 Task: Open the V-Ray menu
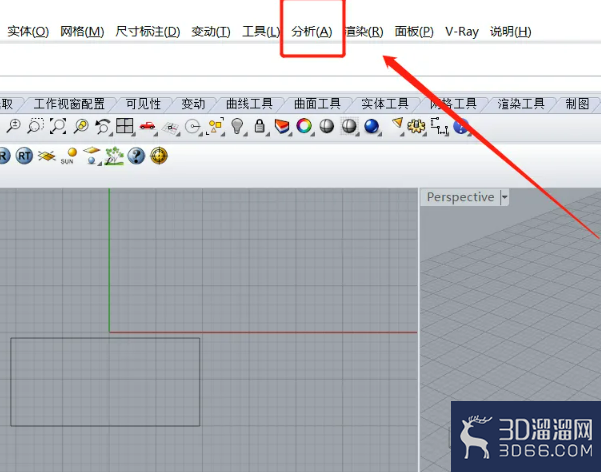coord(462,32)
